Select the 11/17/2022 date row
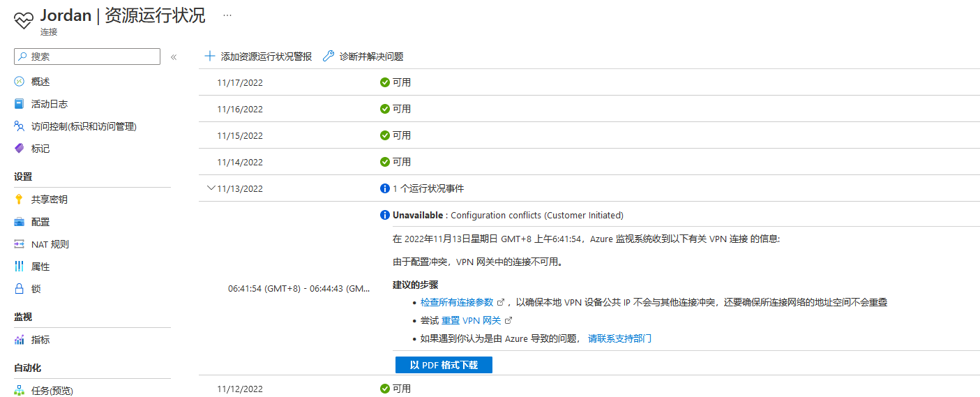 (589, 82)
